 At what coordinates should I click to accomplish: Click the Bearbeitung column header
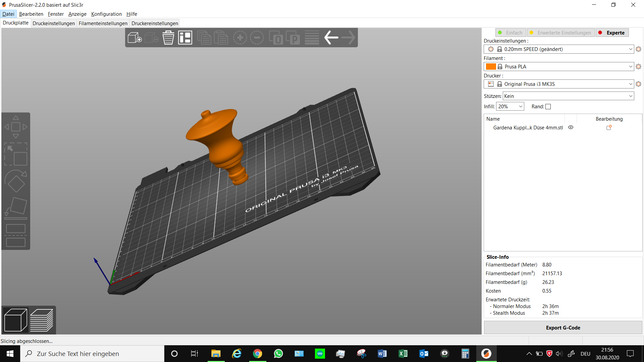(609, 119)
